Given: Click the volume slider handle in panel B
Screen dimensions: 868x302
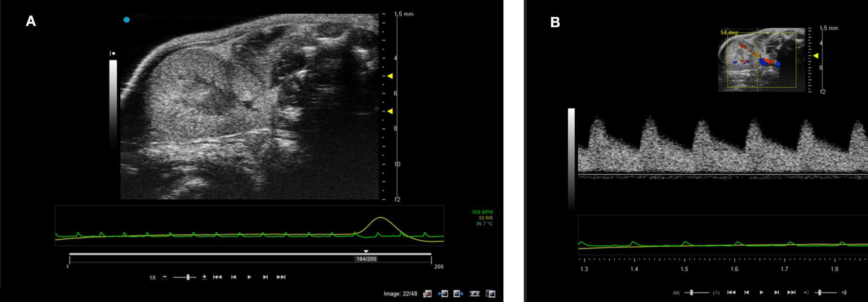Looking at the screenshot, I should (x=820, y=292).
